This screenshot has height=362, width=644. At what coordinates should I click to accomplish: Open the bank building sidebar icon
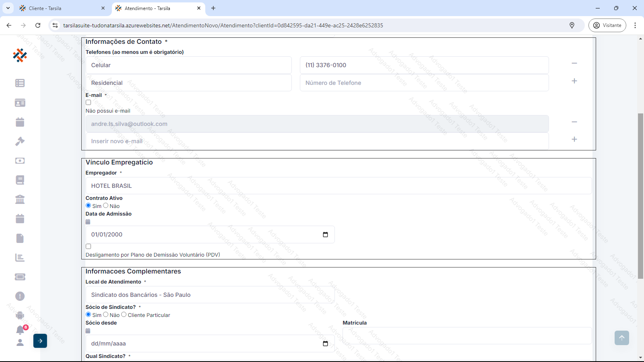coord(20,199)
